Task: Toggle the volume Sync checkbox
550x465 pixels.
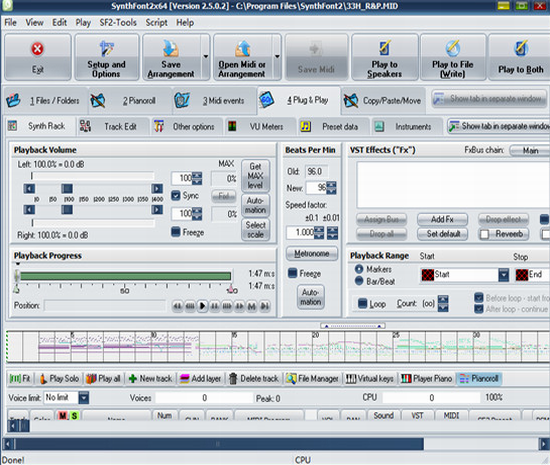Action: [176, 195]
